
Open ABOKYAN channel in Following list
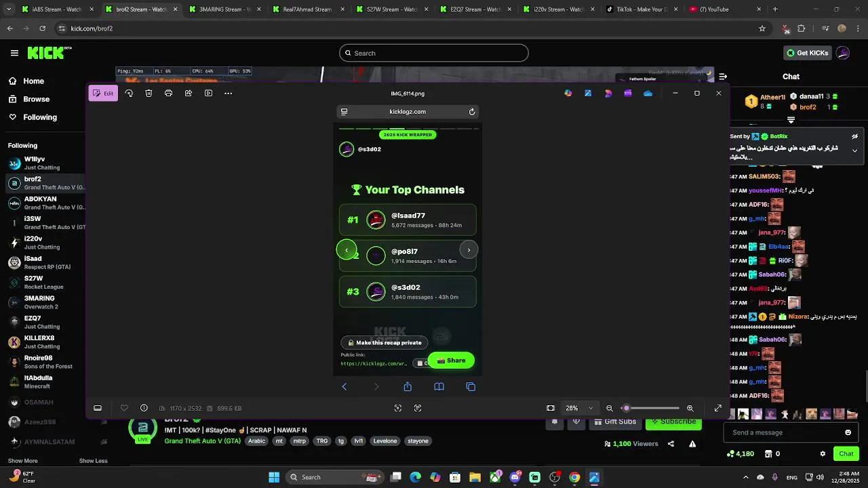point(43,203)
